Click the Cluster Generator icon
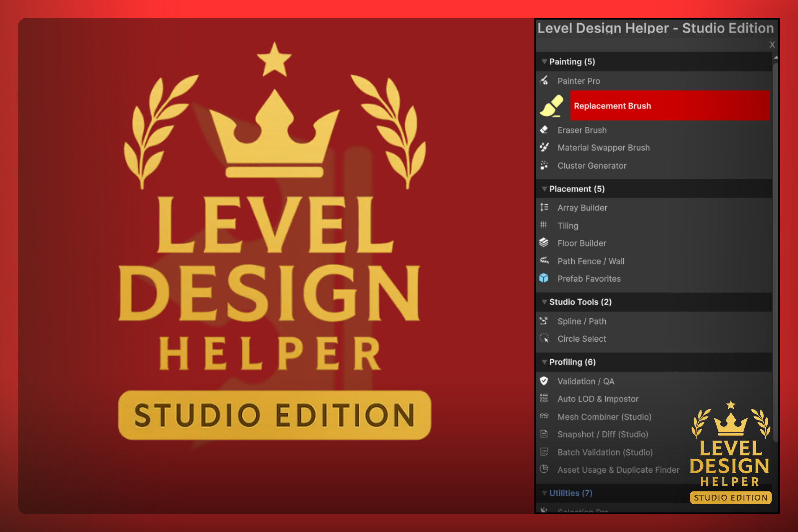 [544, 165]
